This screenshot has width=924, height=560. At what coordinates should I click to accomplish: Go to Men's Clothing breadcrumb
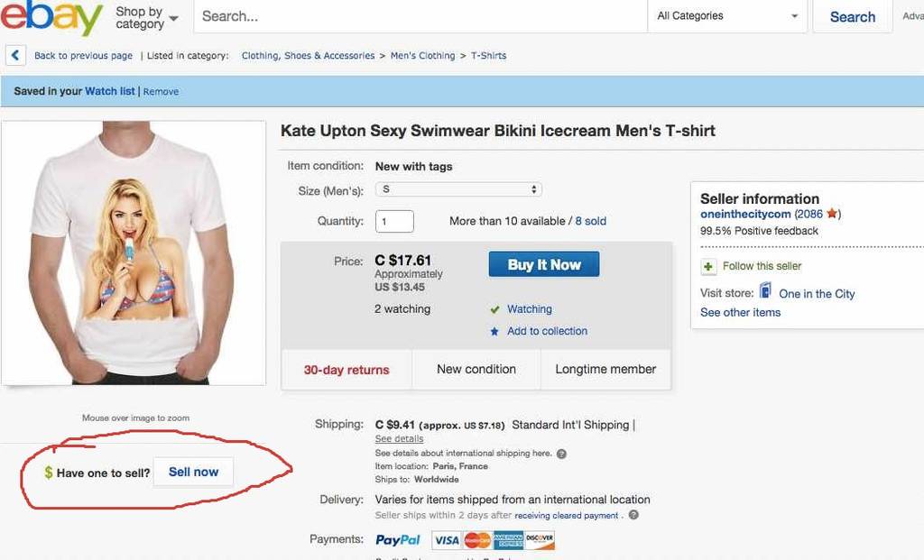pos(422,56)
